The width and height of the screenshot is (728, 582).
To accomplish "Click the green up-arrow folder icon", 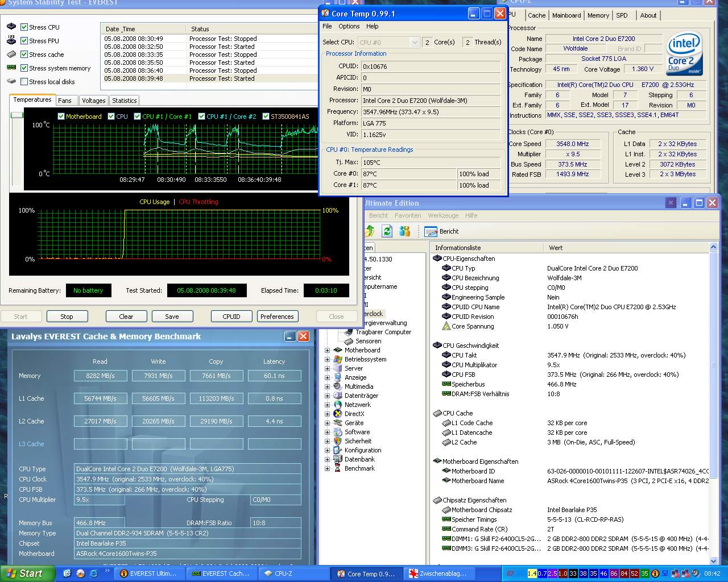I will tap(370, 231).
